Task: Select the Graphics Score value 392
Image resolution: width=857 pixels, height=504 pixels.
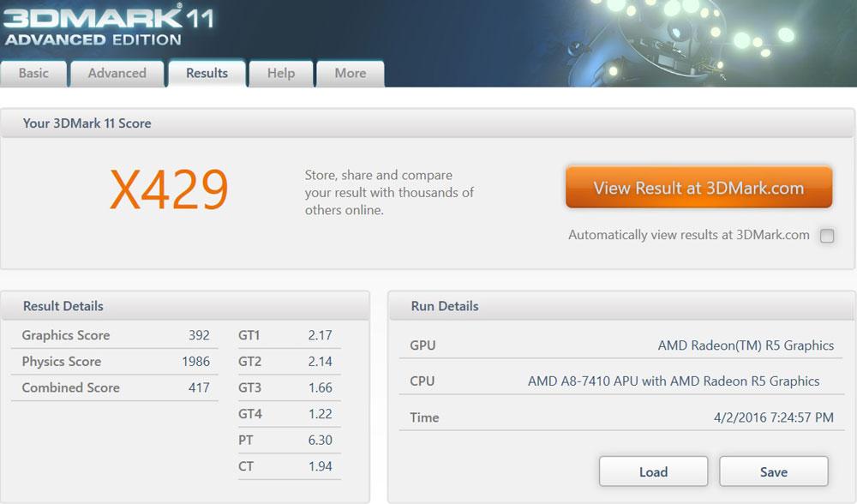Action: [199, 335]
